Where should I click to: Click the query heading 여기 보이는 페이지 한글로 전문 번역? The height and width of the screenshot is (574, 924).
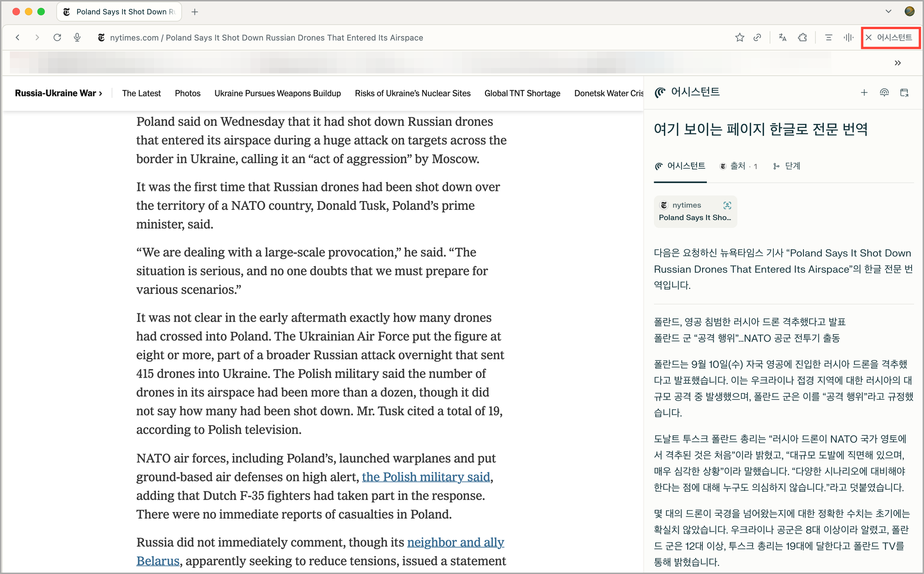pos(760,129)
